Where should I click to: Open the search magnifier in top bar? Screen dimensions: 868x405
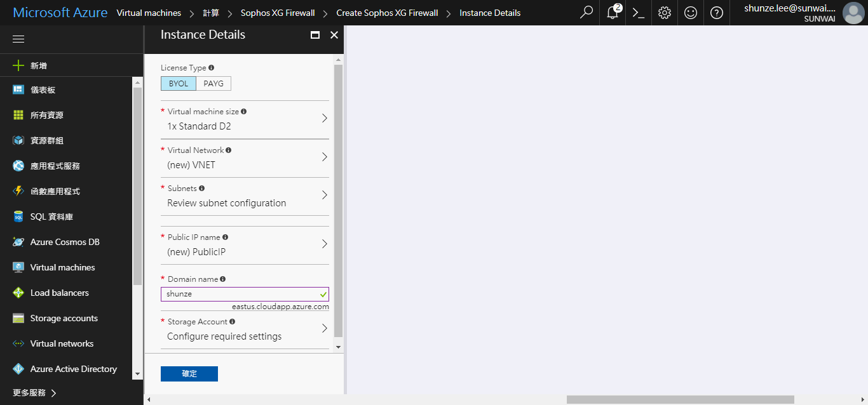(x=587, y=13)
